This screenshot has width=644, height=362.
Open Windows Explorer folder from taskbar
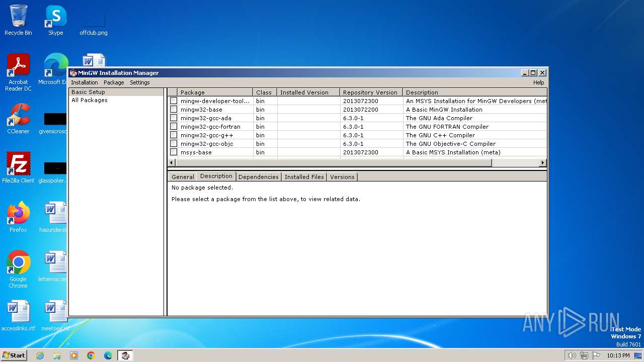pyautogui.click(x=57, y=355)
